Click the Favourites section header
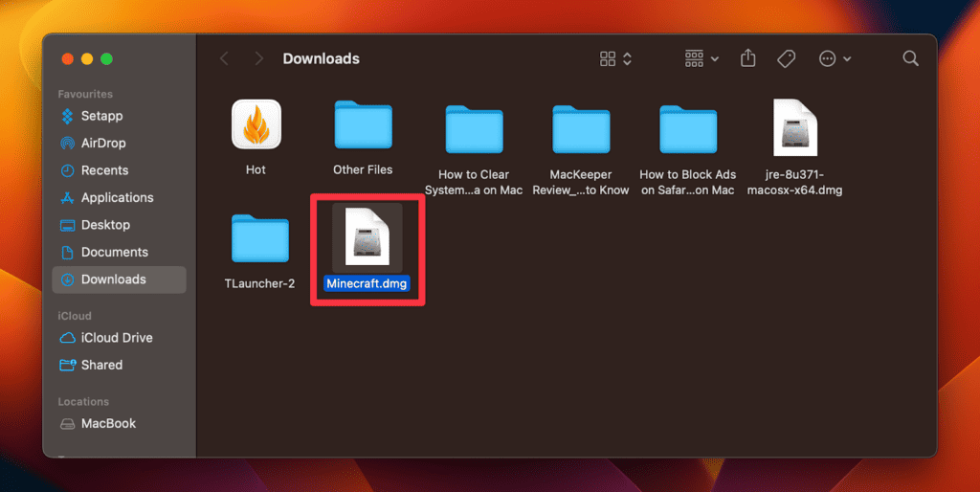The height and width of the screenshot is (492, 980). 85,95
